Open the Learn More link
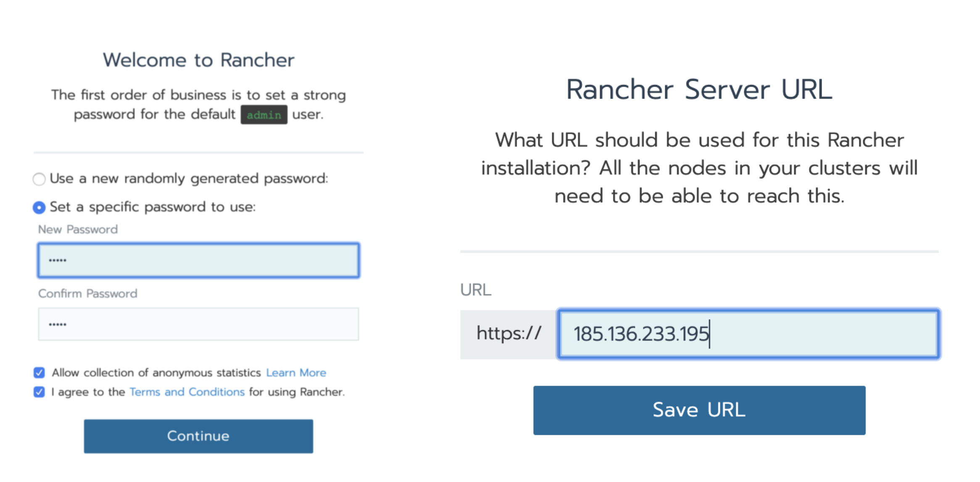 click(296, 373)
